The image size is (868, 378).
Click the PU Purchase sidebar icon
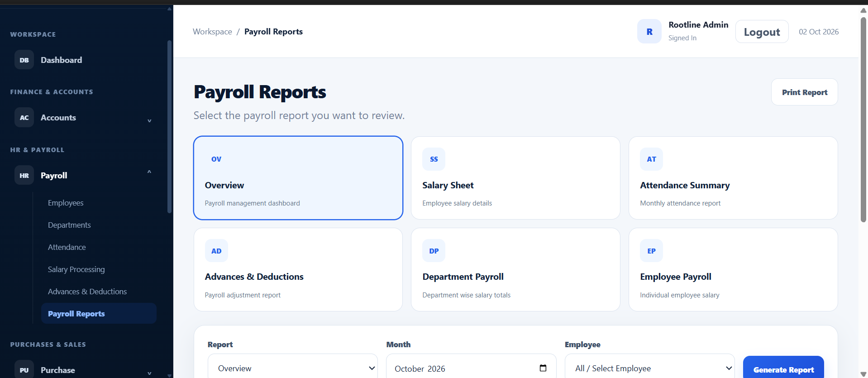24,370
